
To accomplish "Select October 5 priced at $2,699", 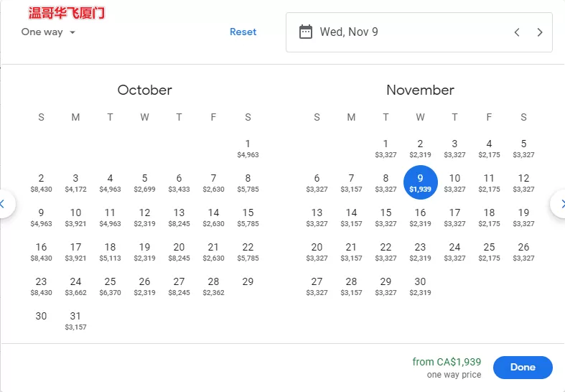I will (144, 182).
